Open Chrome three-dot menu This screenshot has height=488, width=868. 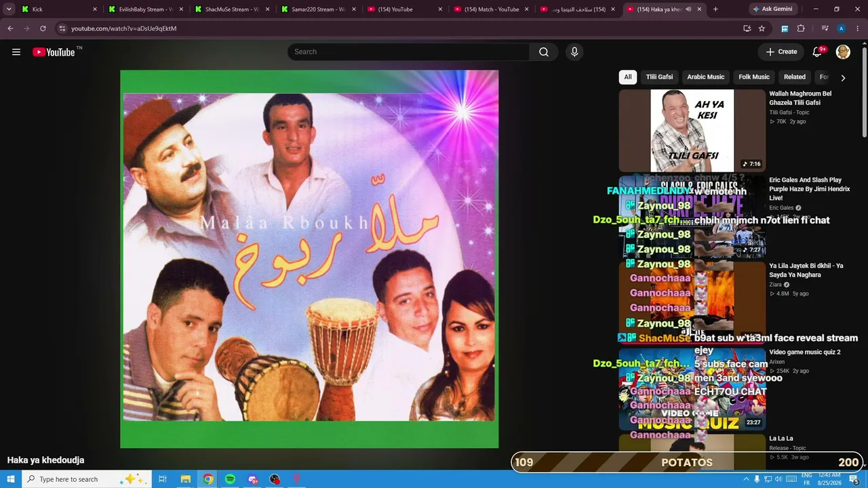[x=857, y=28]
